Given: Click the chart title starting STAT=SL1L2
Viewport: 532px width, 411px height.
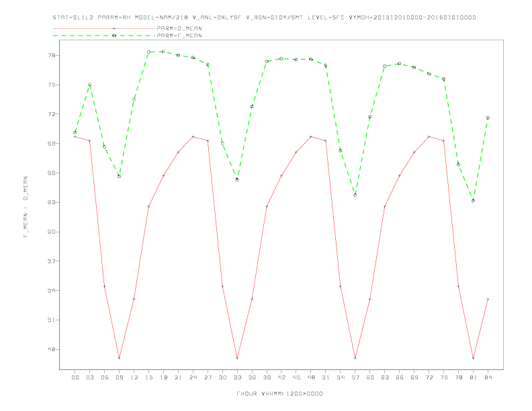Looking at the screenshot, I should [264, 17].
